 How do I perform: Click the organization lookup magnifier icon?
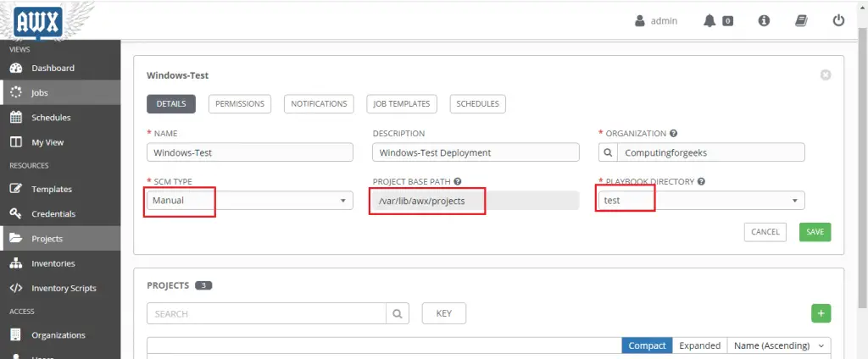pos(609,152)
